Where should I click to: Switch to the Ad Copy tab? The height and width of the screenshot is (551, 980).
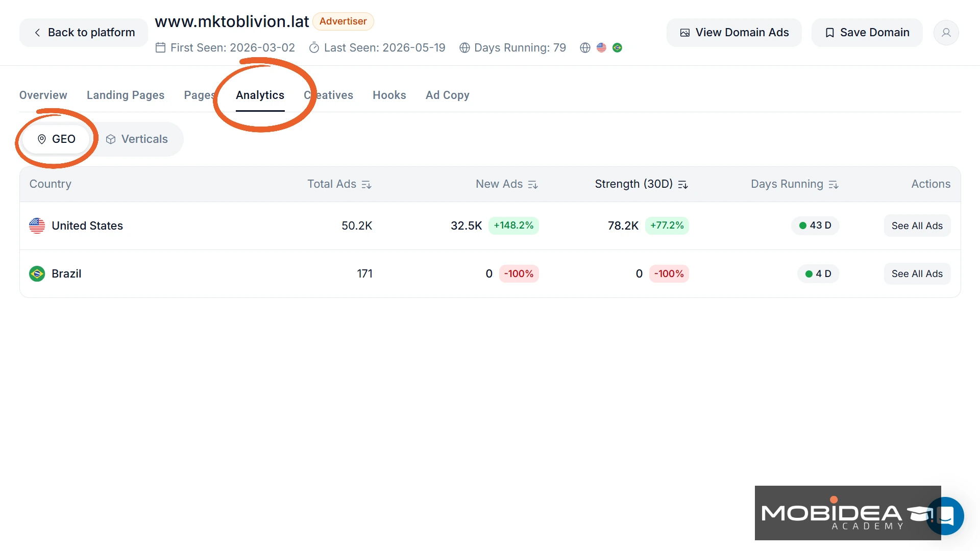click(448, 95)
